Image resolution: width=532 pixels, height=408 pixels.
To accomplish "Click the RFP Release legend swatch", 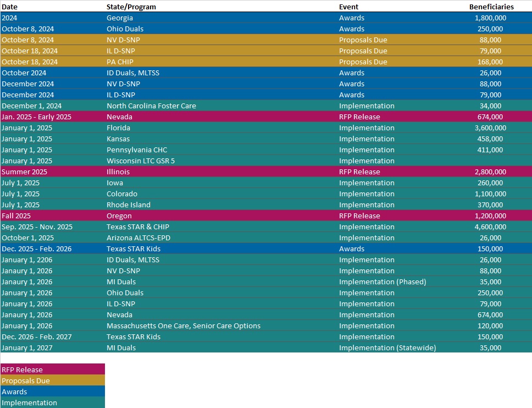I will 52,370.
